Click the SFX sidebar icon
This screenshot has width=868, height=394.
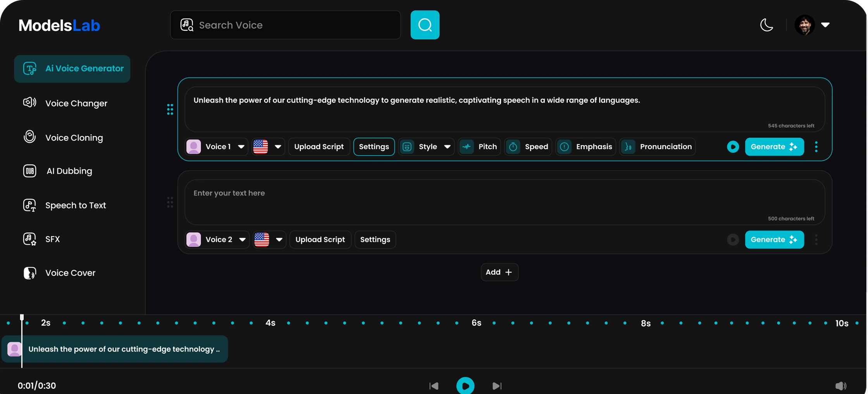pyautogui.click(x=30, y=239)
